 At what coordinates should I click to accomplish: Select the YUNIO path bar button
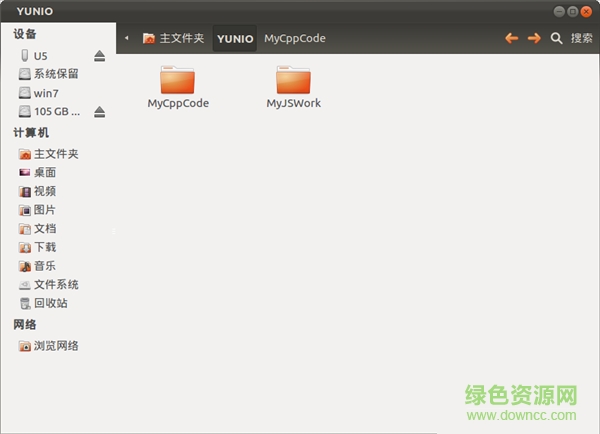pyautogui.click(x=235, y=38)
